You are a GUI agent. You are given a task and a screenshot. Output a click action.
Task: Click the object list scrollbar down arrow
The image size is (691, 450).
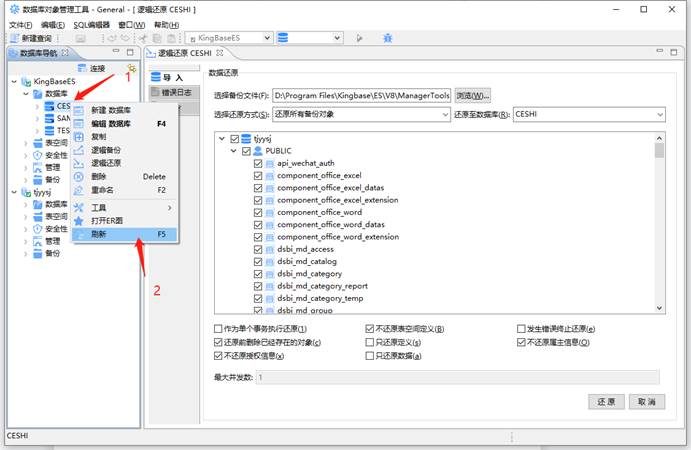(659, 308)
